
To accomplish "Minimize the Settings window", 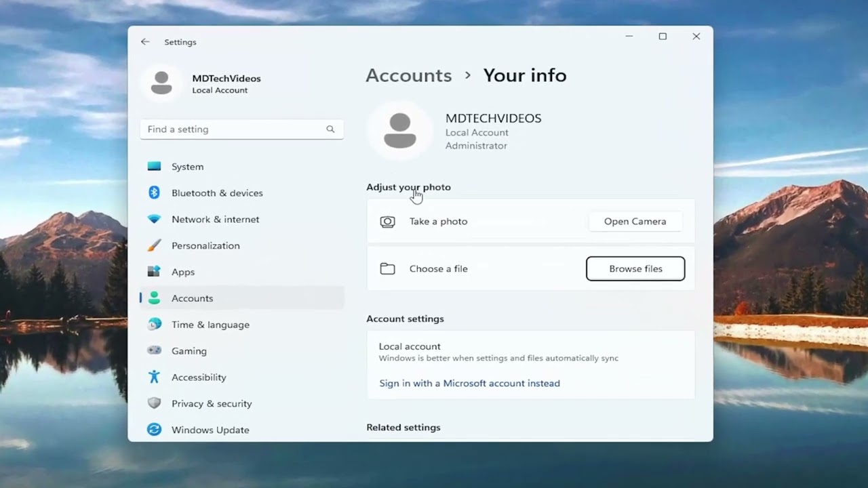I will 629,37.
